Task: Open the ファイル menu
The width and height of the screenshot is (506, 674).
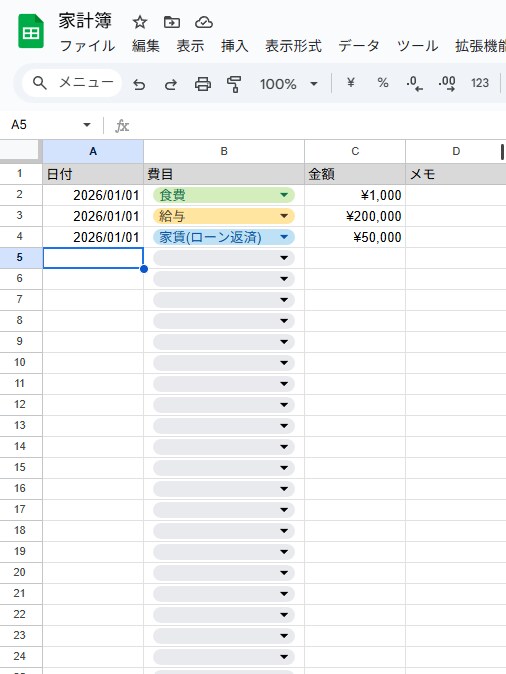Action: (88, 46)
